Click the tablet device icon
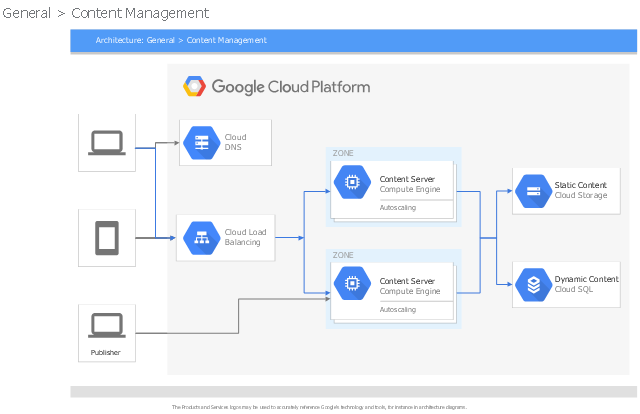The width and height of the screenshot is (640, 414). tap(107, 238)
